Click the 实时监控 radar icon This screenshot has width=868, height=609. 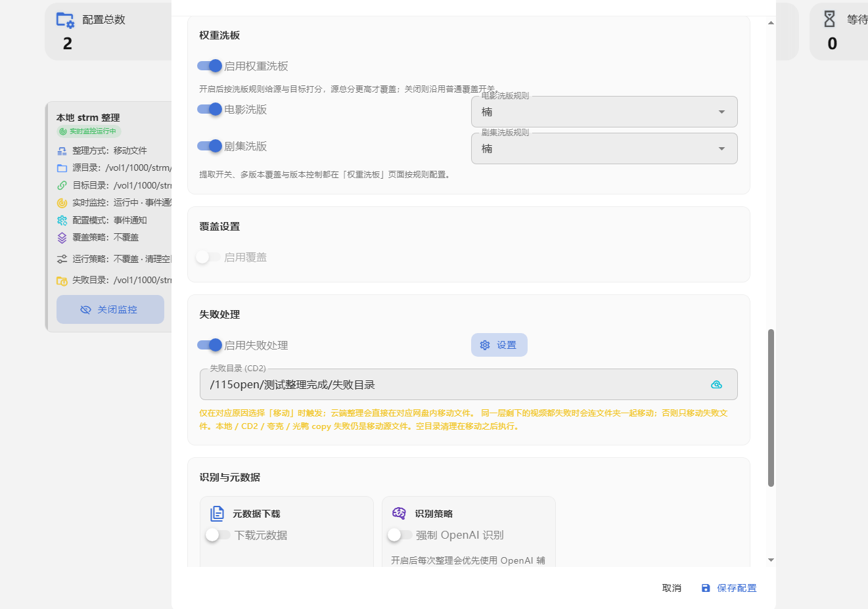62,203
